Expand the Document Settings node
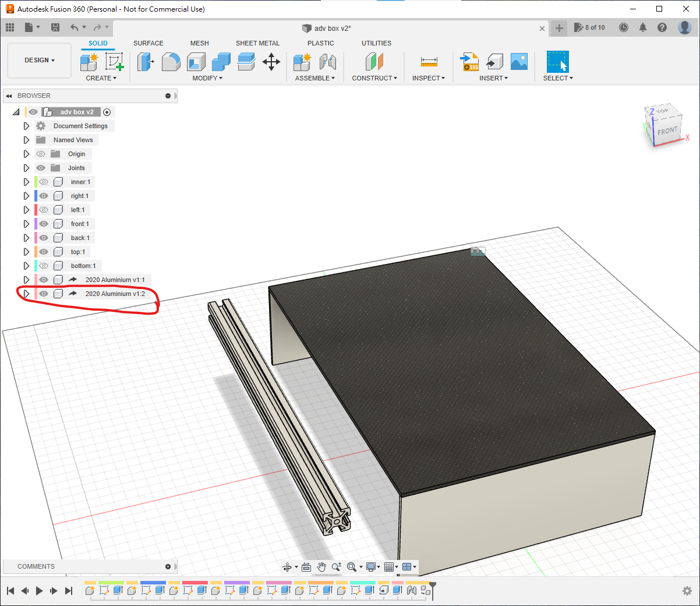 point(26,126)
